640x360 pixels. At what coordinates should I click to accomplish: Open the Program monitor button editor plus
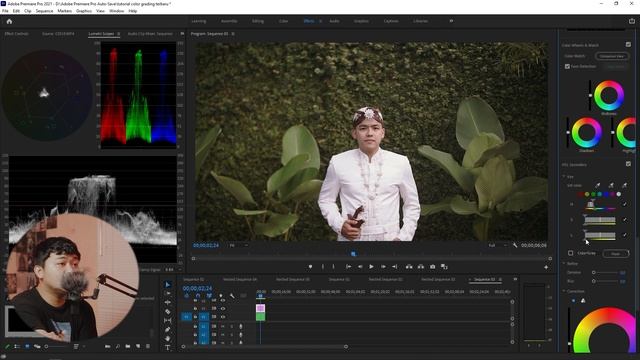point(546,267)
